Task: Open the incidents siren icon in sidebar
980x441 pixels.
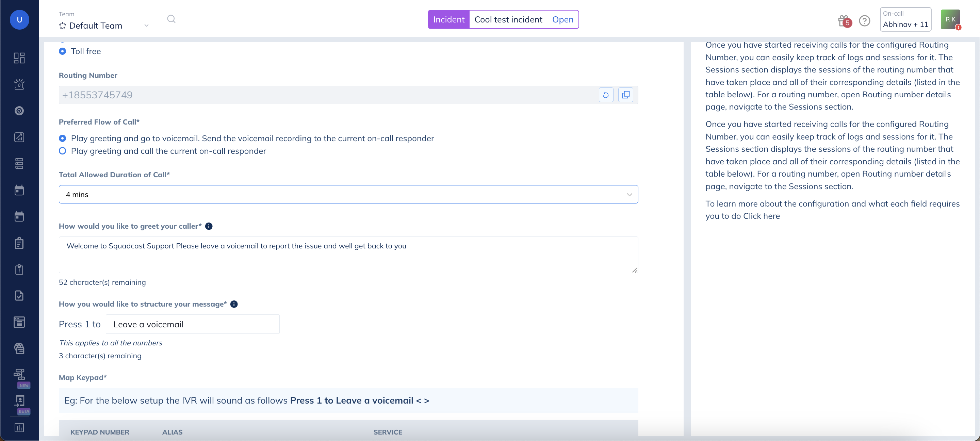Action: click(x=19, y=84)
